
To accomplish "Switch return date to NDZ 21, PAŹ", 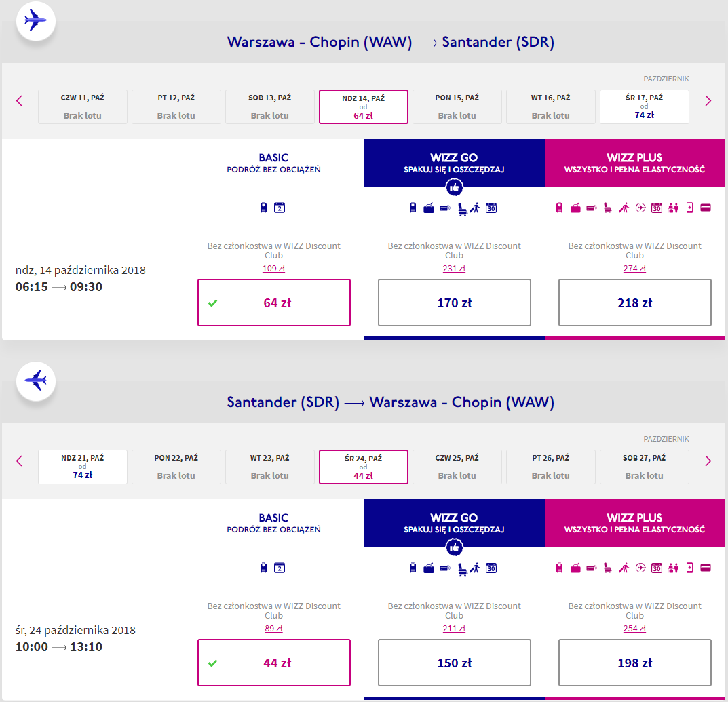I will click(83, 467).
